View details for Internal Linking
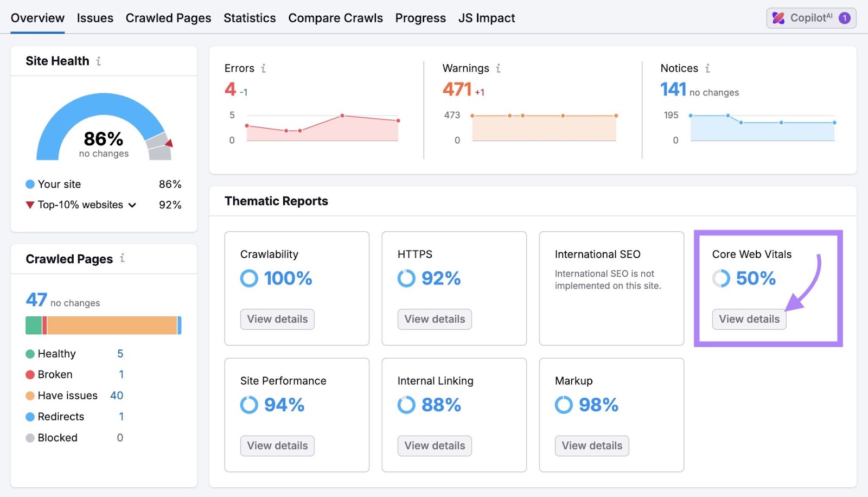The image size is (868, 497). tap(434, 445)
